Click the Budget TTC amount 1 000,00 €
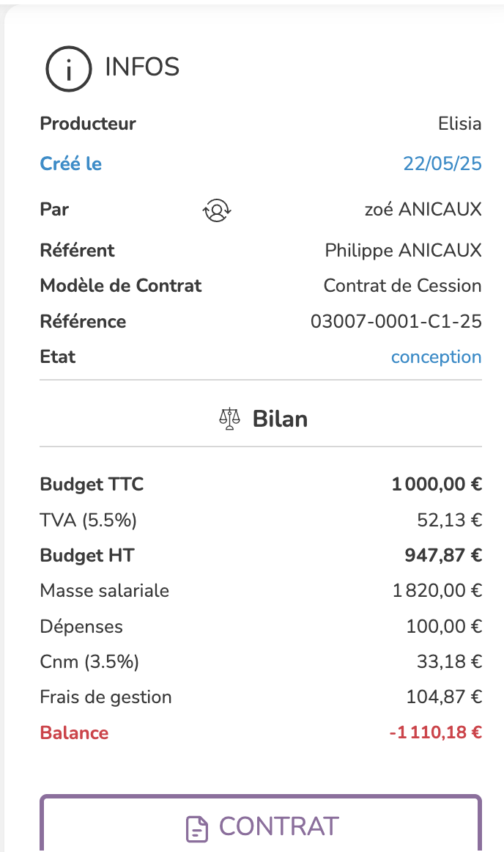The height and width of the screenshot is (852, 504). pos(437,485)
